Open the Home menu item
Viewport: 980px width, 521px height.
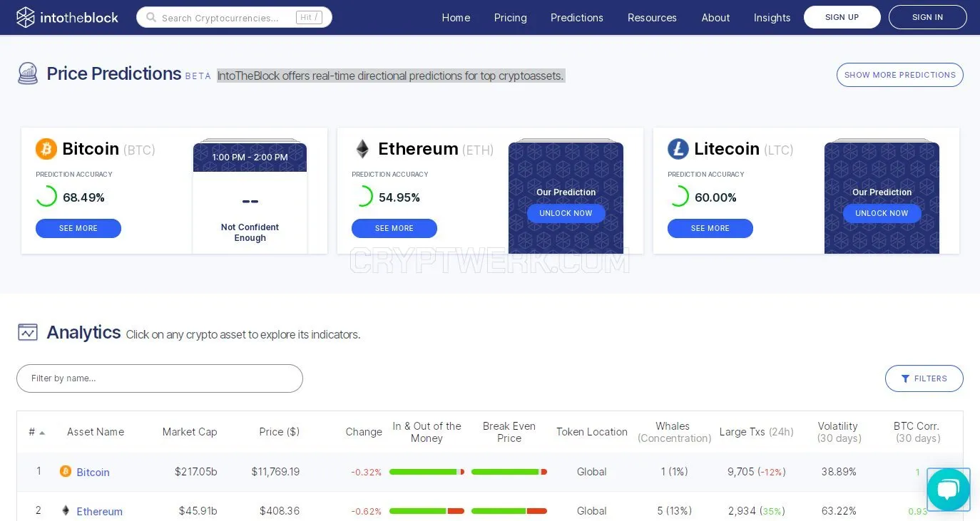[456, 18]
